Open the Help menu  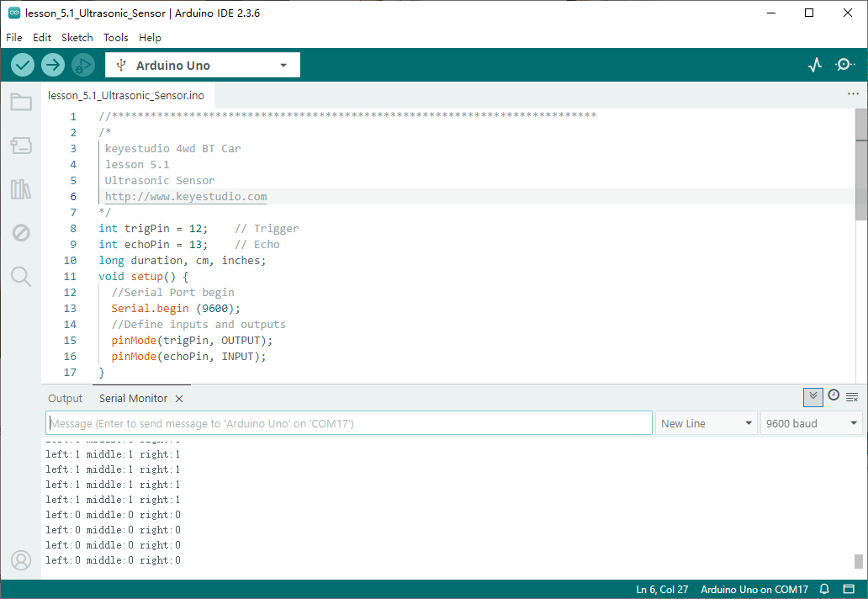pos(150,38)
